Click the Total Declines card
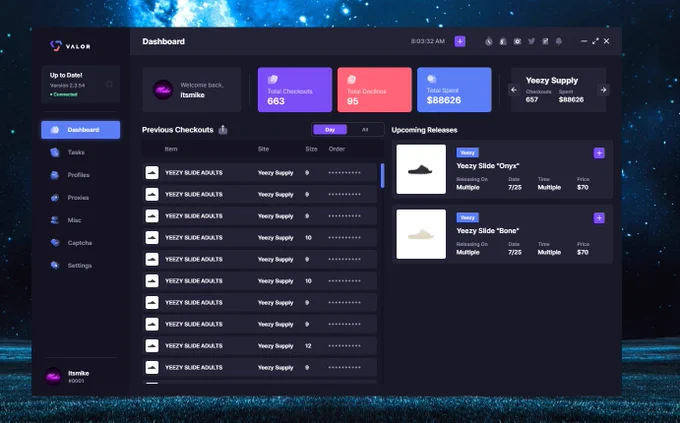Image resolution: width=680 pixels, height=423 pixels. coord(375,90)
